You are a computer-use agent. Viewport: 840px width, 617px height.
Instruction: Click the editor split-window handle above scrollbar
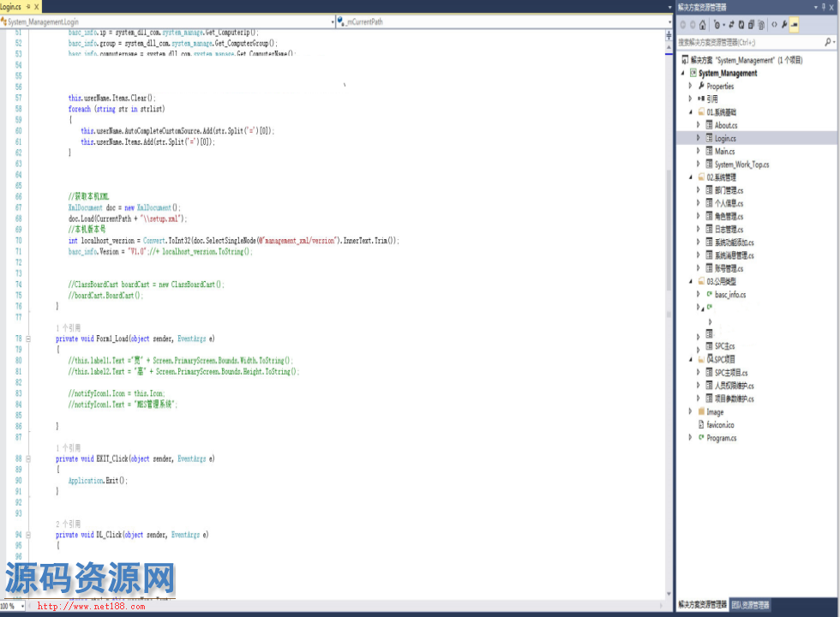point(669,36)
